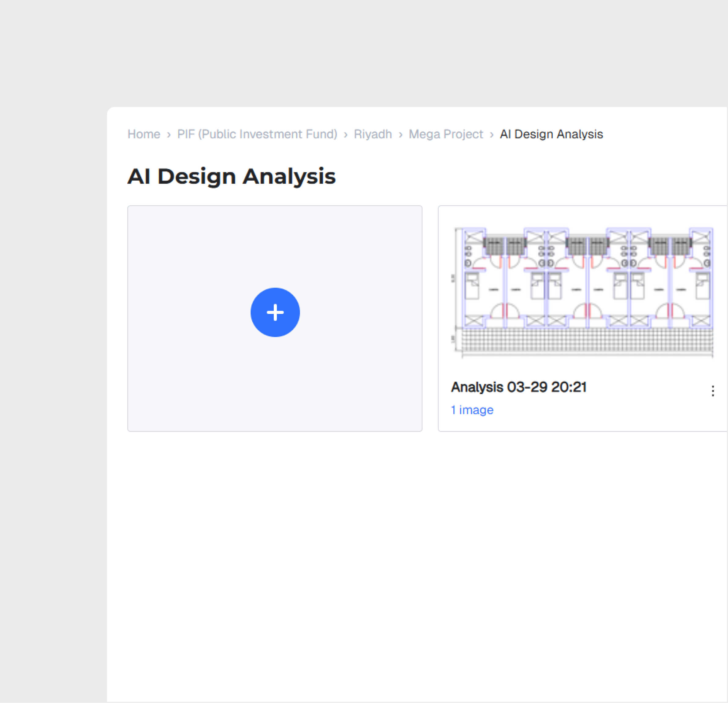Click chevron separator after Mega Project

tap(491, 134)
